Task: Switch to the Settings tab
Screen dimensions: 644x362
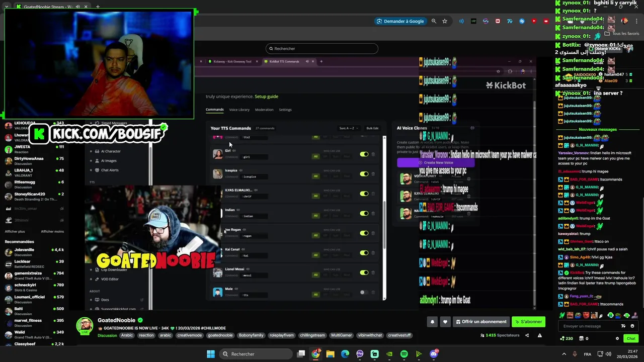Action: point(285,110)
